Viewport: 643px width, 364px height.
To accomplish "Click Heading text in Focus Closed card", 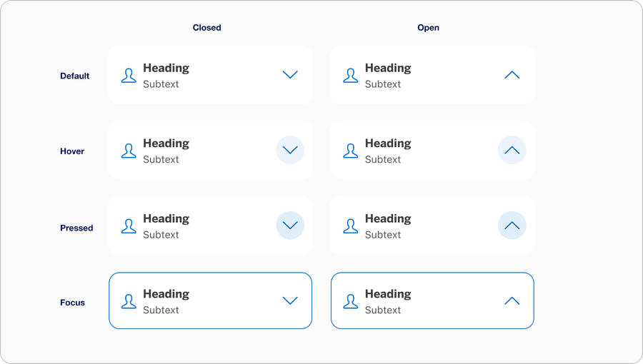I will point(166,294).
